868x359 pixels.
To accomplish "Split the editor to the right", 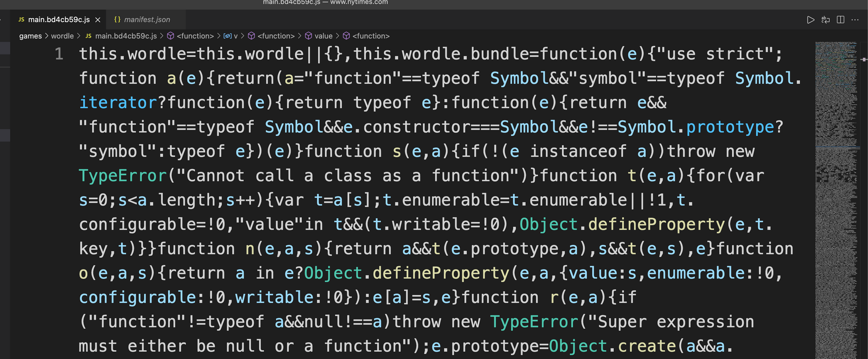I will pos(840,20).
